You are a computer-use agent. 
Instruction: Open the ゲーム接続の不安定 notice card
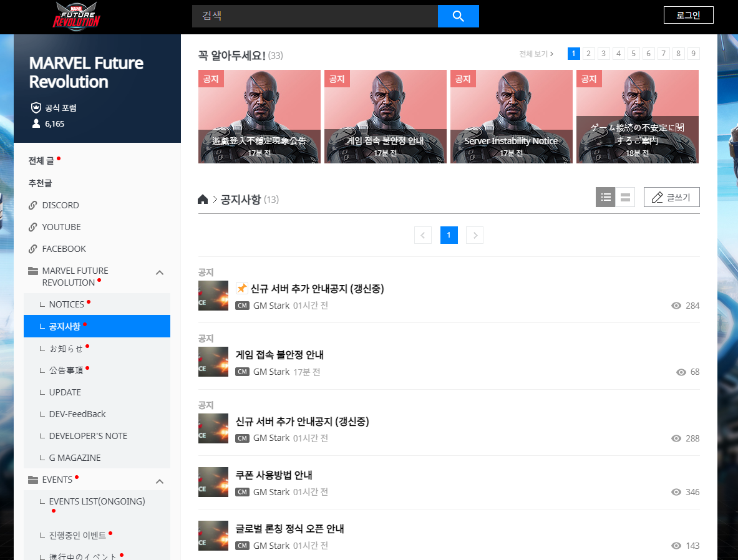coord(638,117)
